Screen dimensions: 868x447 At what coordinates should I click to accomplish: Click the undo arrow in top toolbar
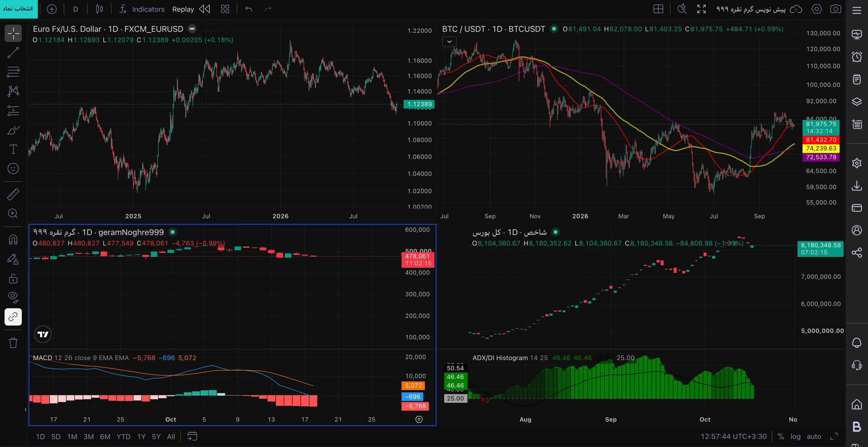[x=249, y=9]
